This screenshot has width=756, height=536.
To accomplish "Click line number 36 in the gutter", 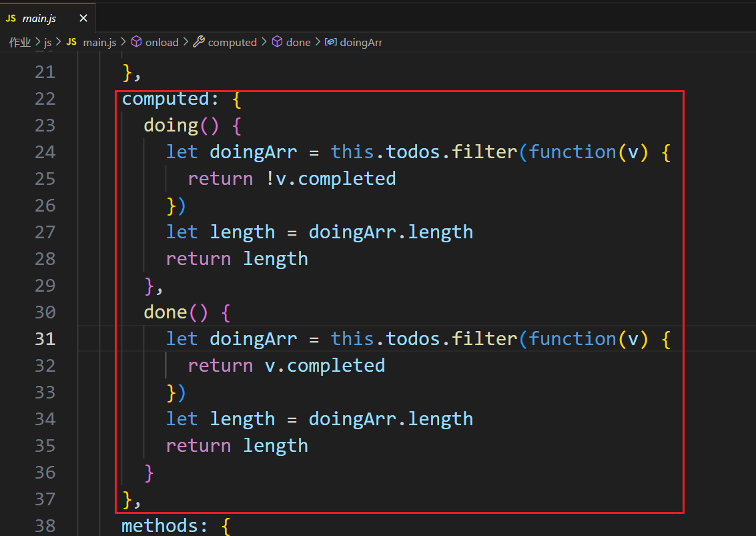I will coord(45,473).
